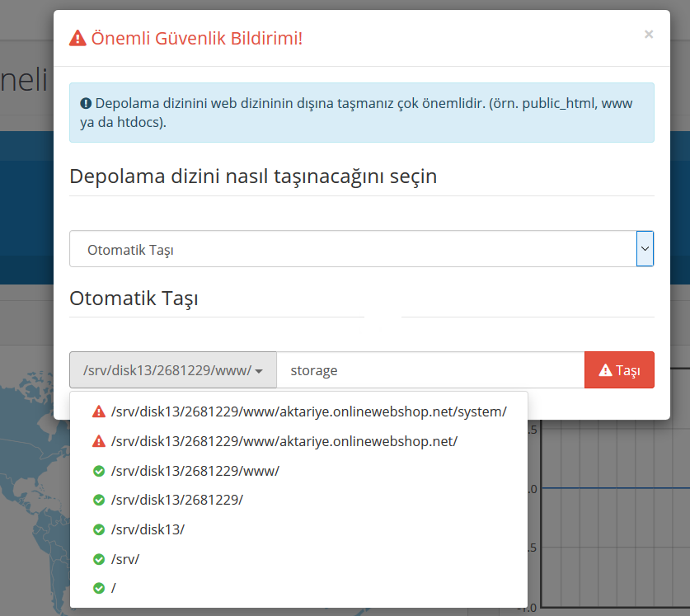
Task: Click green check icon next to /srv/disk13/2681229/www/
Action: tap(99, 471)
